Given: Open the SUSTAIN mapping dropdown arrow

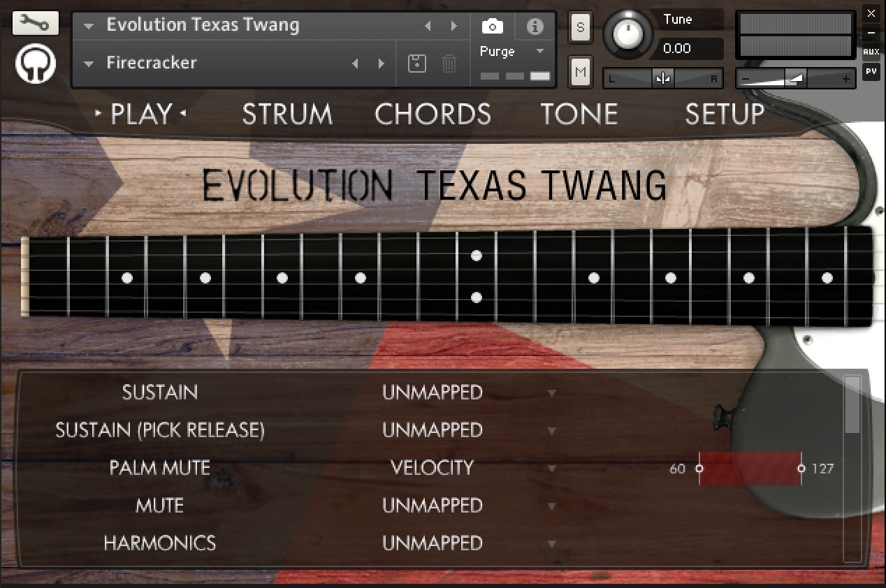Looking at the screenshot, I should click(551, 393).
